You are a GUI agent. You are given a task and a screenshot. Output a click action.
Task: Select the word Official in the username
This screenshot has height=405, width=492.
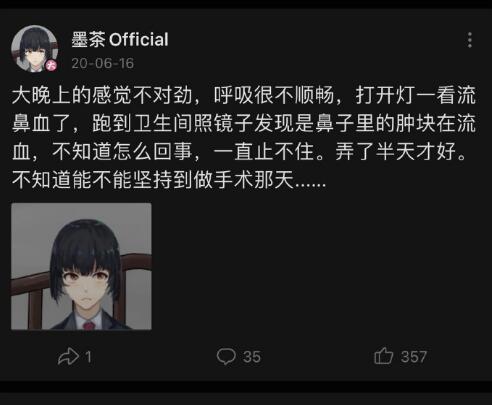139,40
